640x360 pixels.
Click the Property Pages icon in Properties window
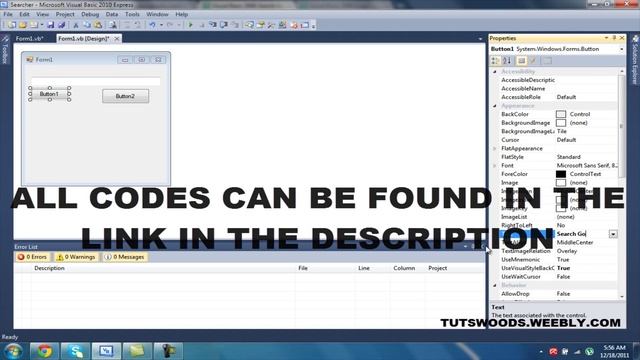[547, 60]
